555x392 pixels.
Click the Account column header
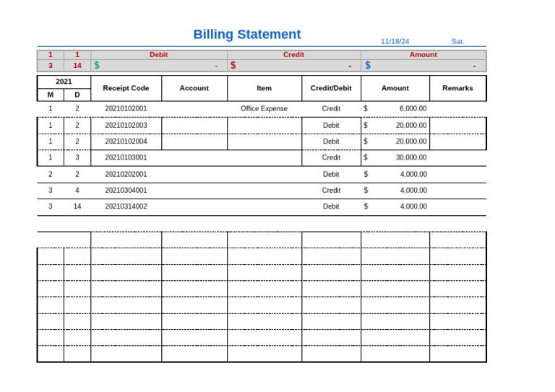(x=194, y=88)
